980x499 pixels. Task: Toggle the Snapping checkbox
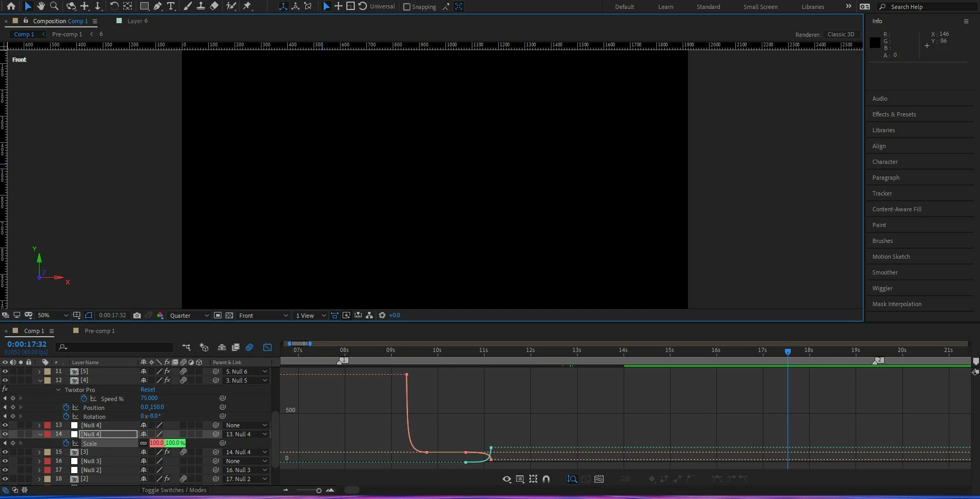click(406, 7)
